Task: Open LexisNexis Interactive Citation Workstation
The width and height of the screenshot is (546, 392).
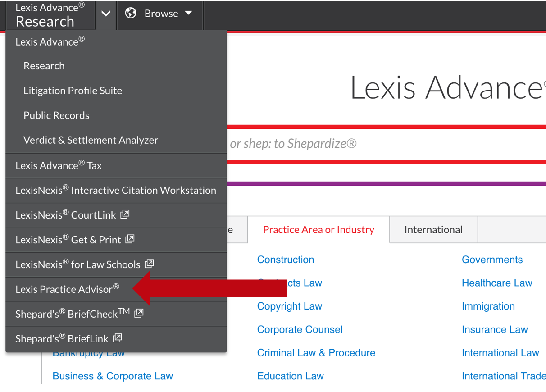Action: click(115, 190)
